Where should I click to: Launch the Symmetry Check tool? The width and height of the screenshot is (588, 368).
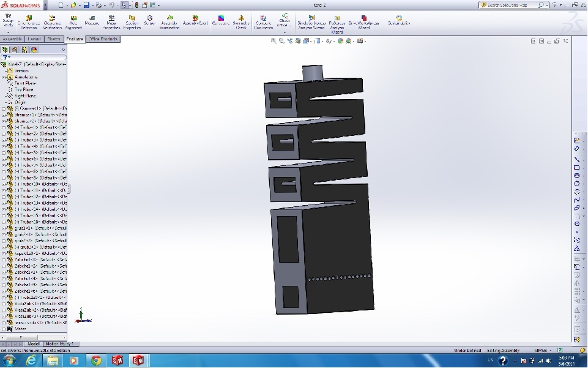click(241, 21)
